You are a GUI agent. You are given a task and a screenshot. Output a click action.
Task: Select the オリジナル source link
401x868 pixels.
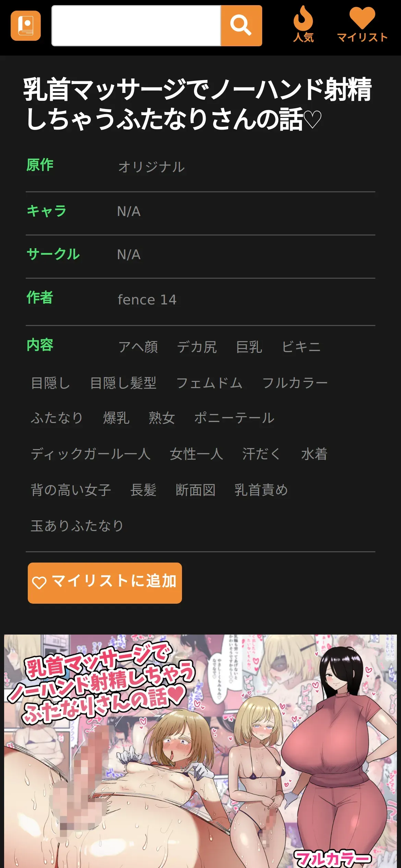(151, 167)
